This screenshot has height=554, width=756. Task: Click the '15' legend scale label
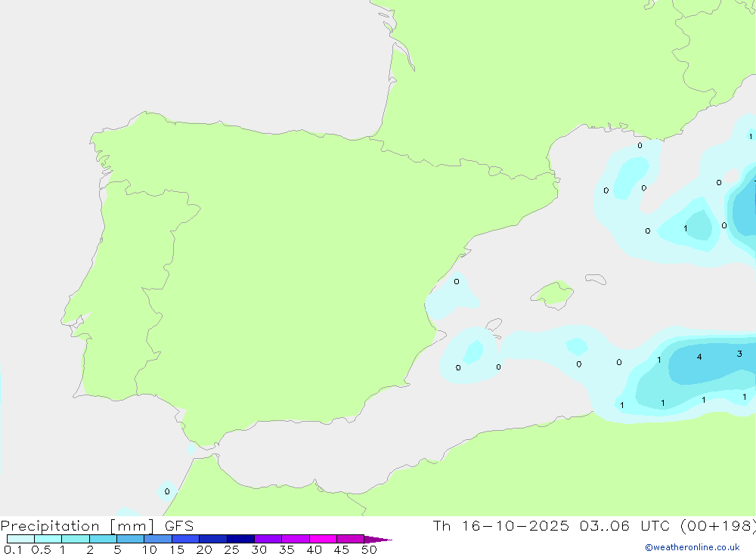coord(177,549)
